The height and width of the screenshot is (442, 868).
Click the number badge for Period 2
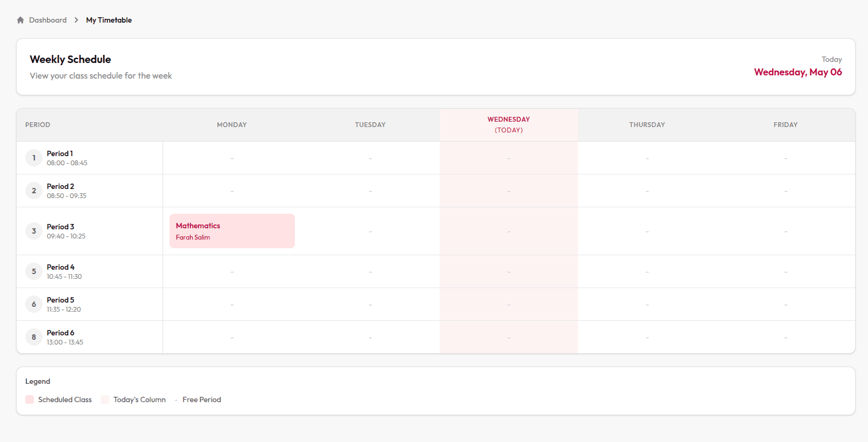[x=34, y=191]
